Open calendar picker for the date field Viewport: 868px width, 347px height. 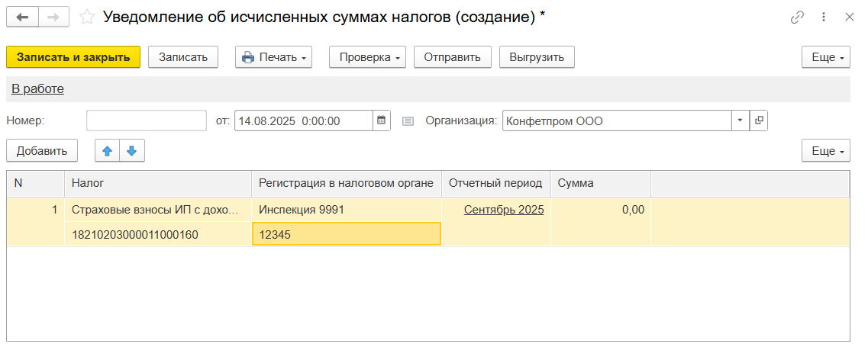pos(381,120)
